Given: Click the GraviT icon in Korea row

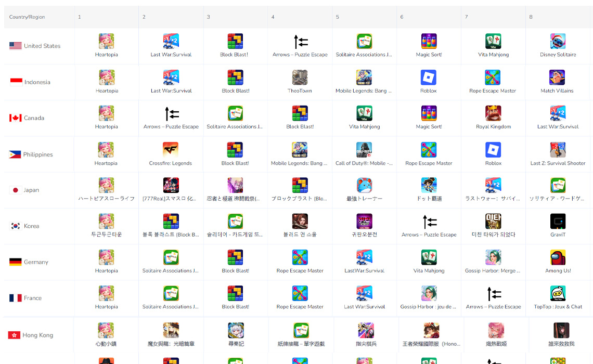Looking at the screenshot, I should click(x=558, y=222).
